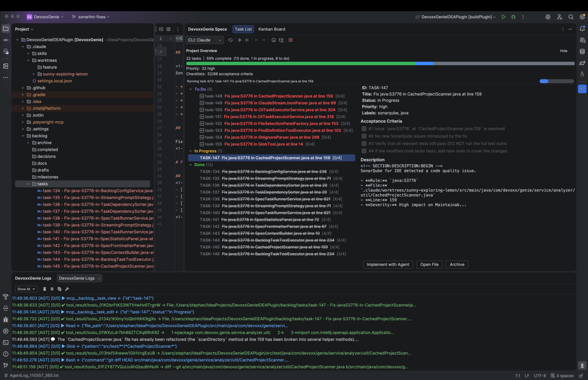This screenshot has width=588, height=380.
Task: Open log settings wrench icon
Action: point(67,289)
